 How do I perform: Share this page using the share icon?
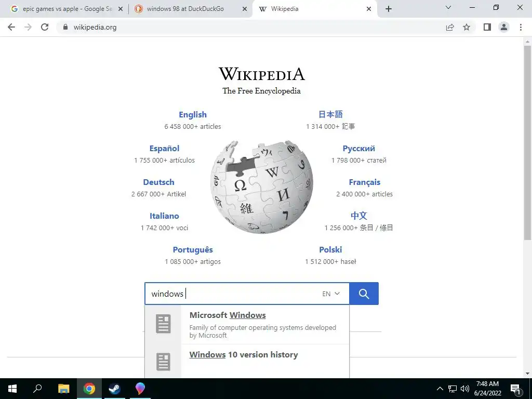click(x=450, y=27)
